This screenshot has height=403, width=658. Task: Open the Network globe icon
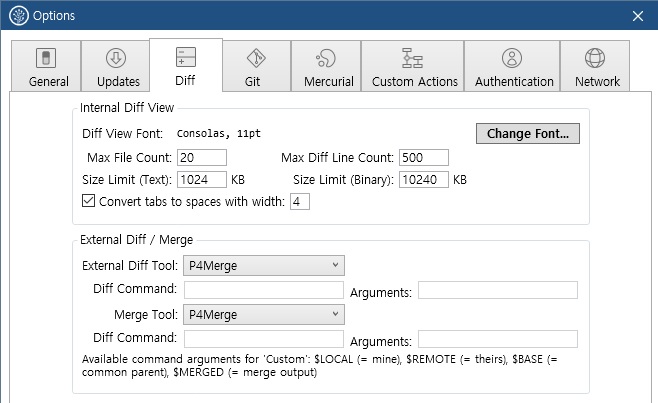pos(595,58)
